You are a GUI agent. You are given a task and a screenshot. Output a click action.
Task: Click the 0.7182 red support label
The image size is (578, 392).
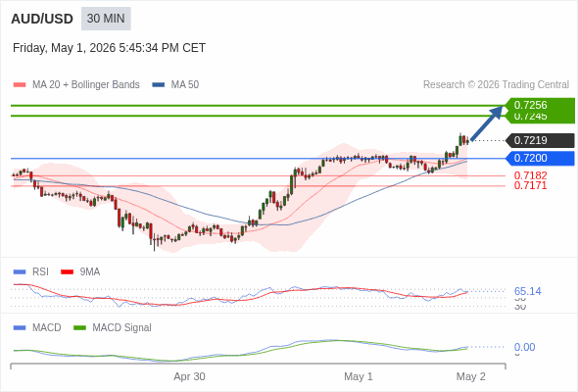(530, 175)
